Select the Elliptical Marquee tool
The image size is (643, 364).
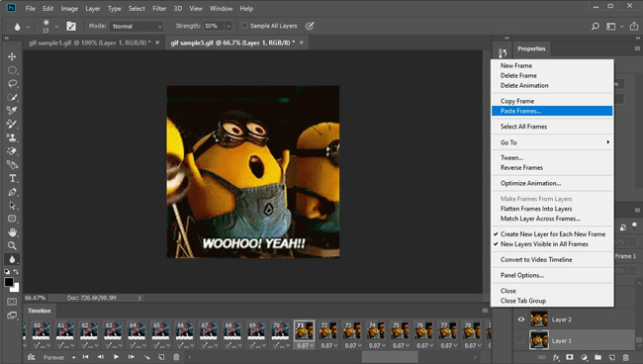pos(12,70)
